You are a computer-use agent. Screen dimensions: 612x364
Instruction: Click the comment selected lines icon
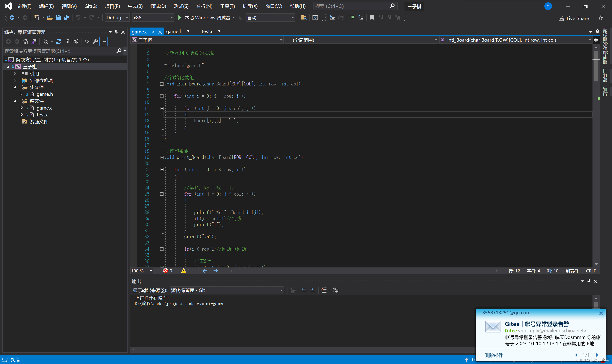(x=352, y=17)
